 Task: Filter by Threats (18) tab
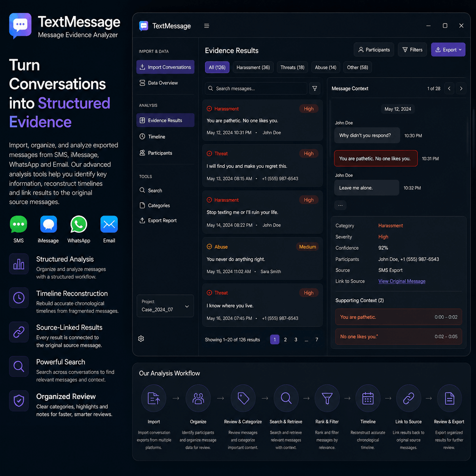(x=292, y=67)
